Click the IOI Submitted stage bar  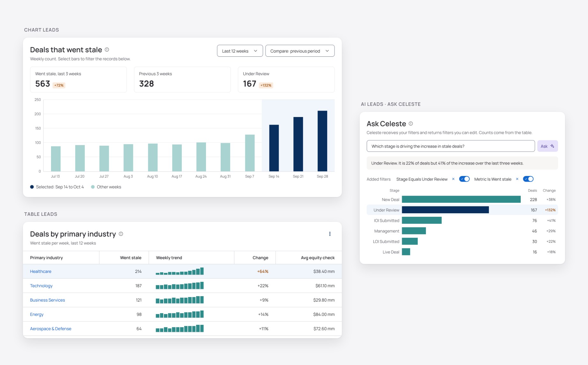tap(422, 221)
